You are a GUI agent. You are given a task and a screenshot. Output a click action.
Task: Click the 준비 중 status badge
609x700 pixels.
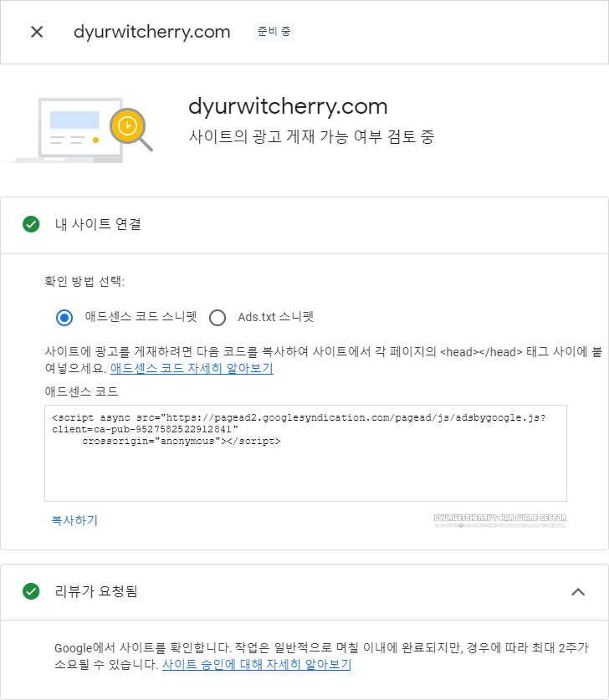[x=274, y=32]
